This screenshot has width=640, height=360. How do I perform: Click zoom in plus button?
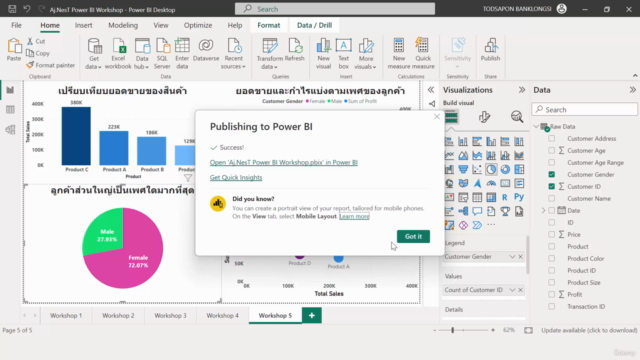493,330
